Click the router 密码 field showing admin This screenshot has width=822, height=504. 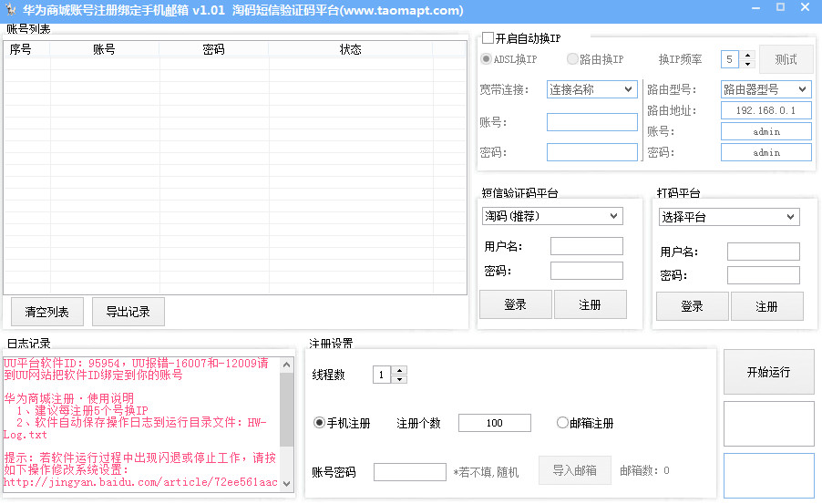[x=765, y=152]
